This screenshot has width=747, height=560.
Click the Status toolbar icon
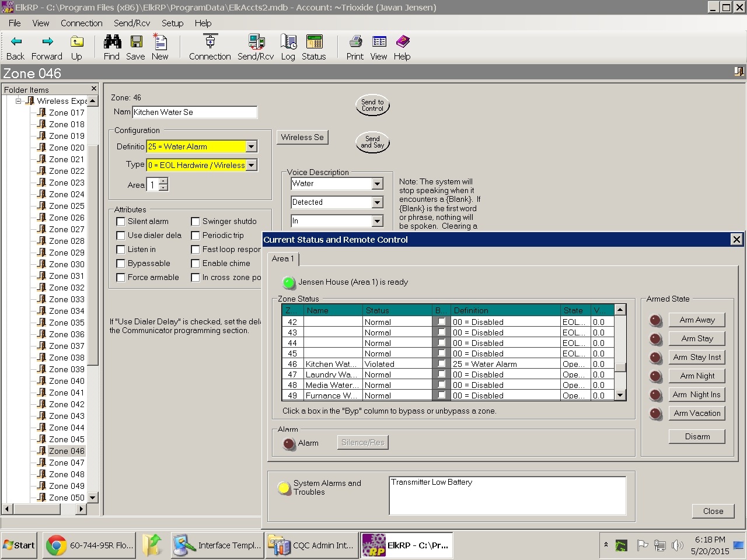pyautogui.click(x=314, y=42)
